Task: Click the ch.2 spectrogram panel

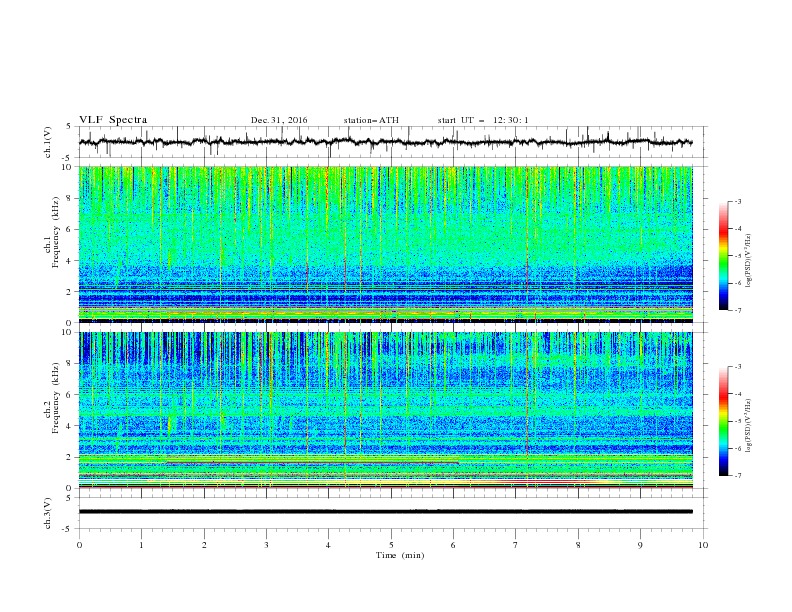Action: tap(385, 410)
